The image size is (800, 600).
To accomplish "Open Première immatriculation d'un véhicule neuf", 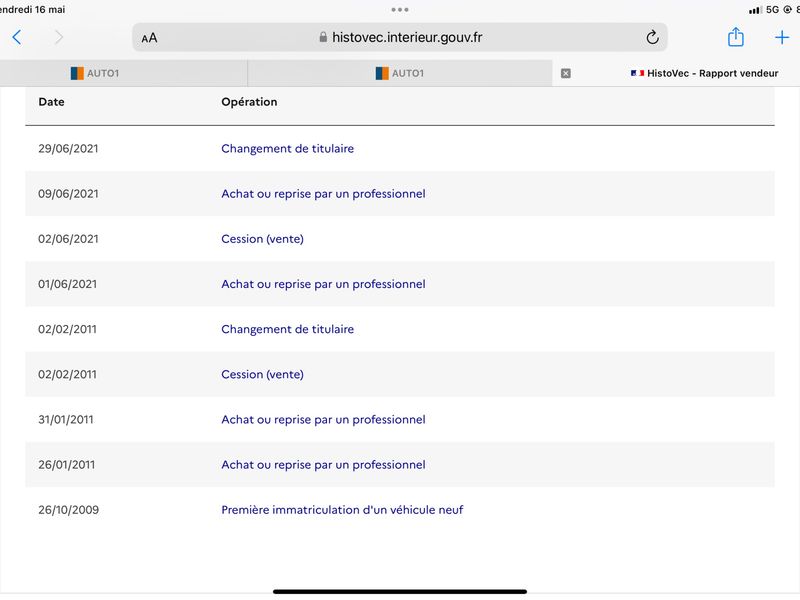I will [x=342, y=510].
